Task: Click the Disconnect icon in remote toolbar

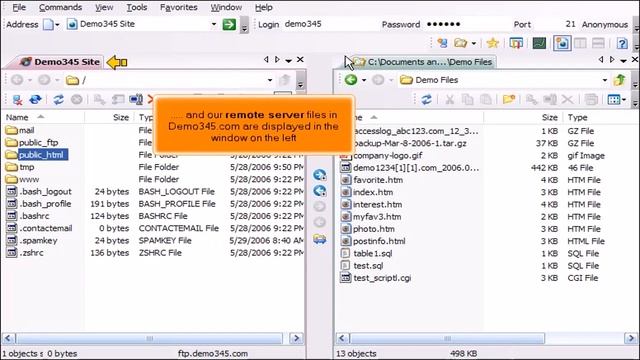Action: 17,99
